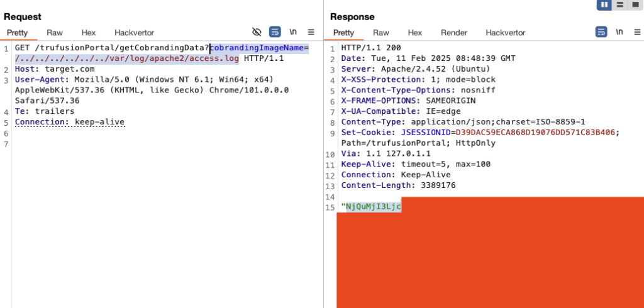The height and width of the screenshot is (308, 644).
Task: Click the crossed-eye icon in Request panel
Action: (257, 32)
